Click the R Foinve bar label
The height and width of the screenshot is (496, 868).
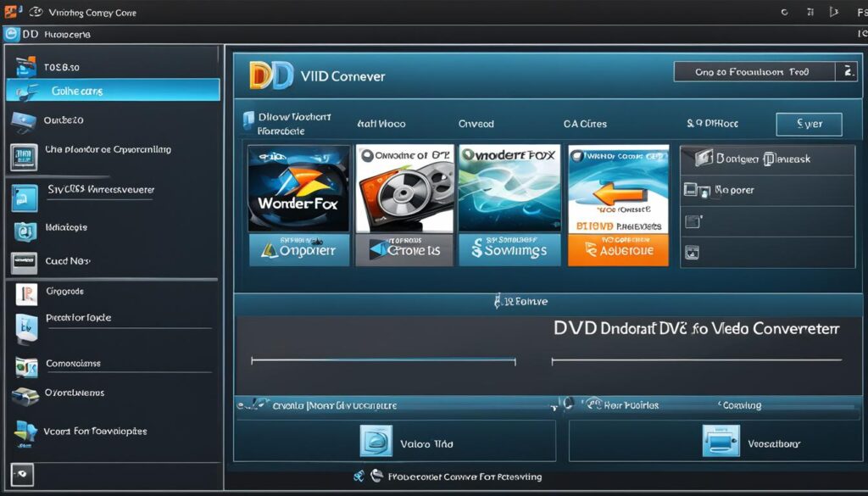click(526, 302)
